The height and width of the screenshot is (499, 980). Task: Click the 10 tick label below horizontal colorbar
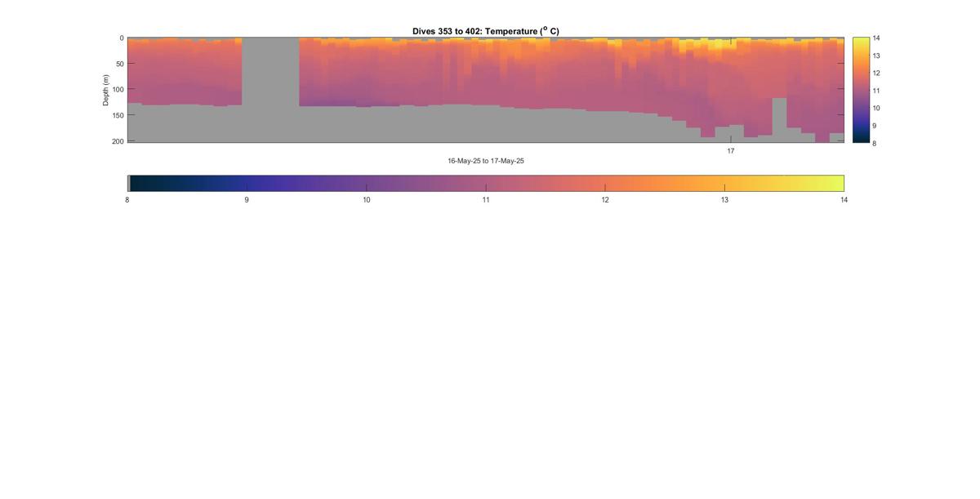click(366, 200)
